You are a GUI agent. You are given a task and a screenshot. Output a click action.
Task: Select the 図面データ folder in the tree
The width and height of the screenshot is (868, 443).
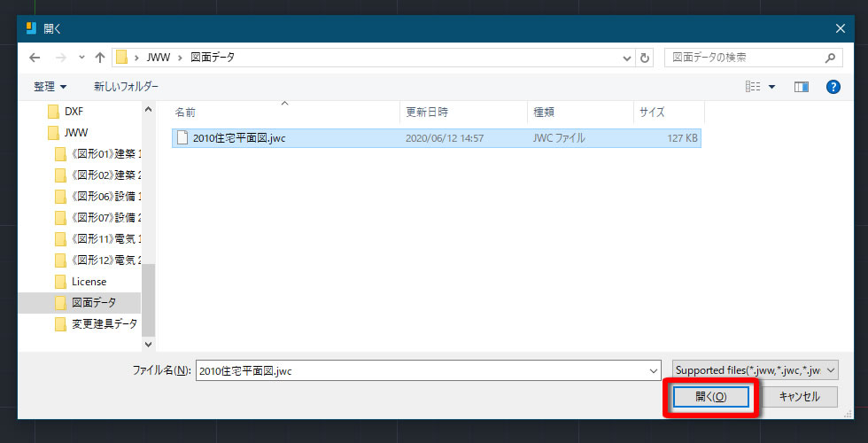80,303
